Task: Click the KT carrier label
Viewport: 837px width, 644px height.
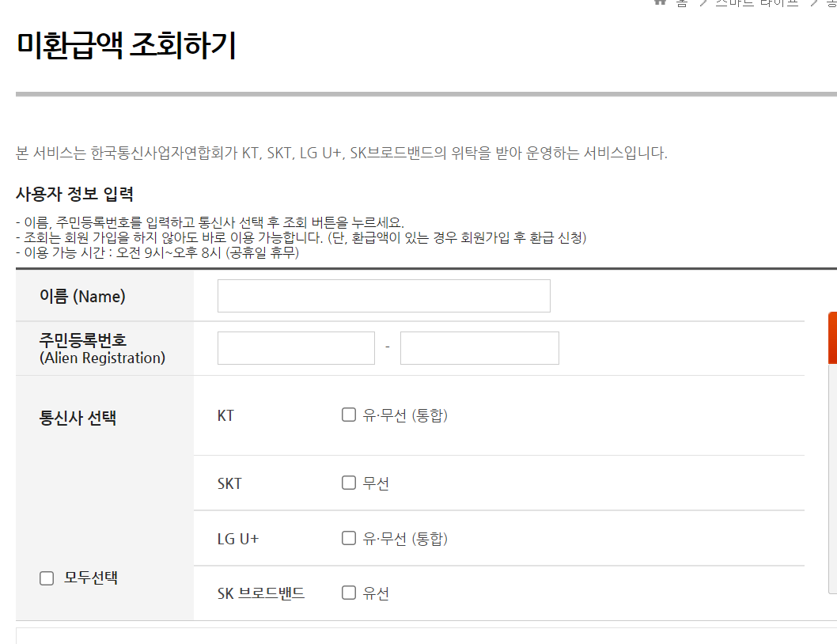Action: [x=225, y=415]
